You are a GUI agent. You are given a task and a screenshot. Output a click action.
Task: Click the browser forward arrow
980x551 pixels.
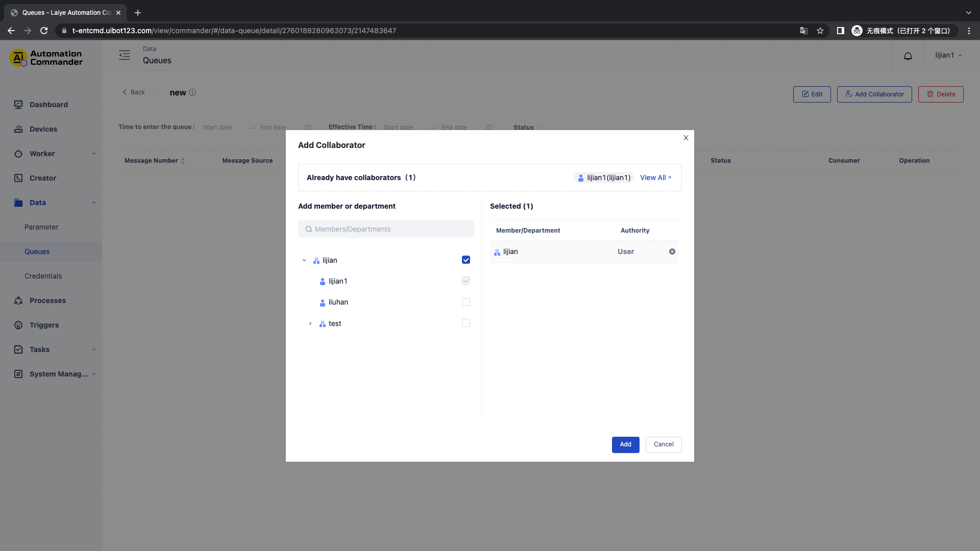(28, 31)
